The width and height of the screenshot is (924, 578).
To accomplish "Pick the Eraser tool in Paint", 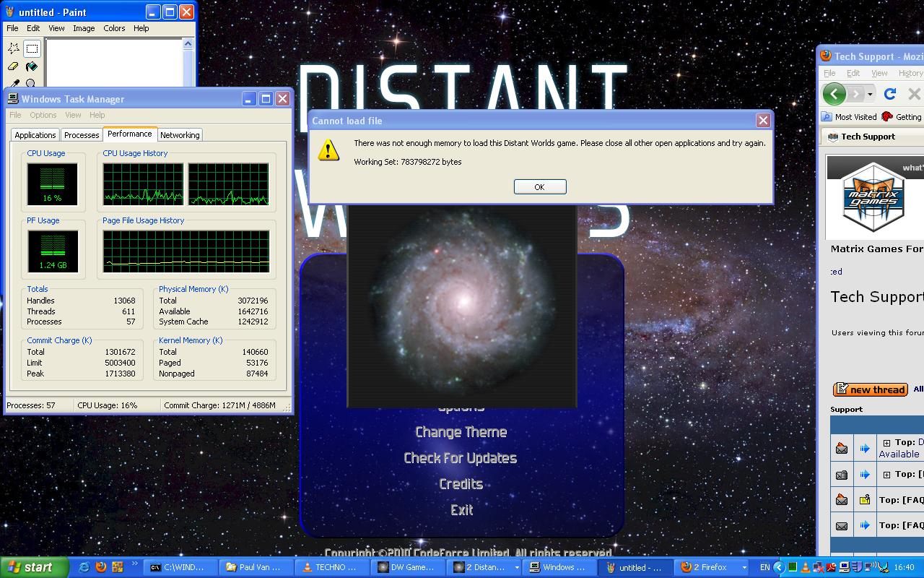I will (14, 66).
